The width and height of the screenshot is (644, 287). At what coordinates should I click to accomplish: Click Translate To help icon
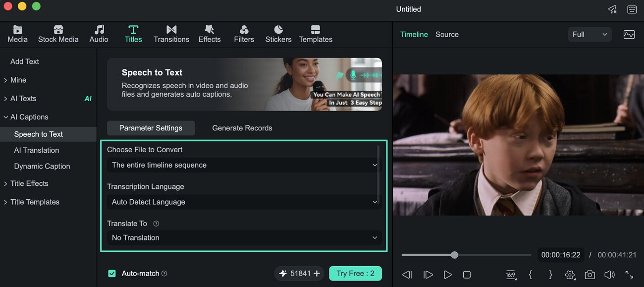[x=156, y=224]
